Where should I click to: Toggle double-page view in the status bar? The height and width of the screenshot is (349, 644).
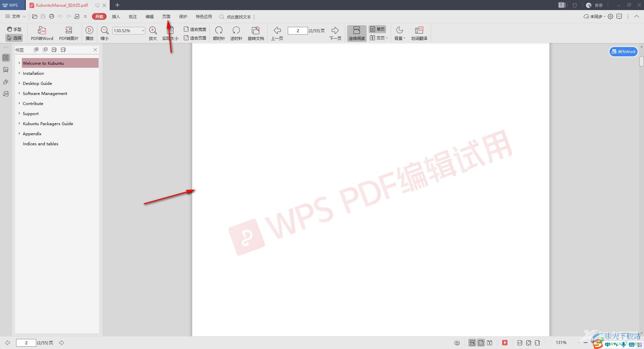pos(490,343)
